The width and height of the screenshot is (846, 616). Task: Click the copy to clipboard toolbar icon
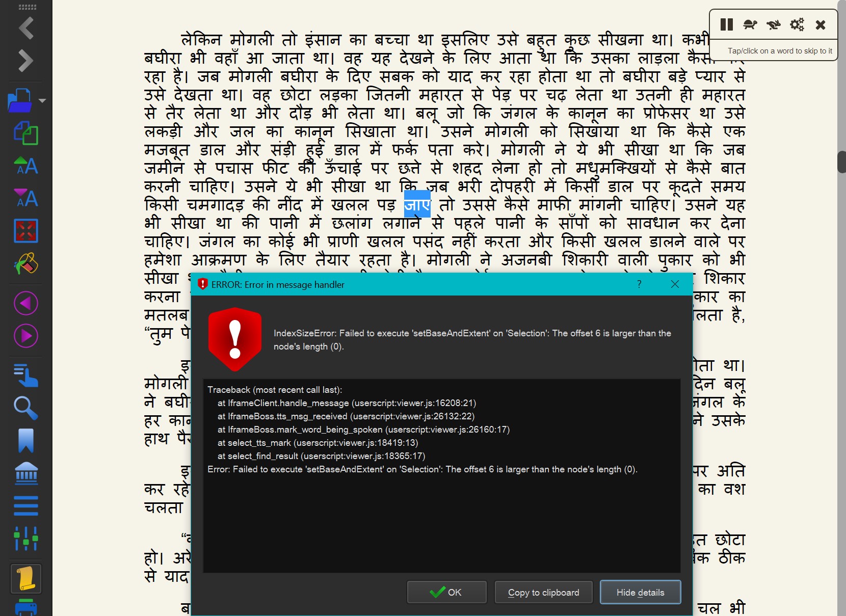[x=26, y=133]
